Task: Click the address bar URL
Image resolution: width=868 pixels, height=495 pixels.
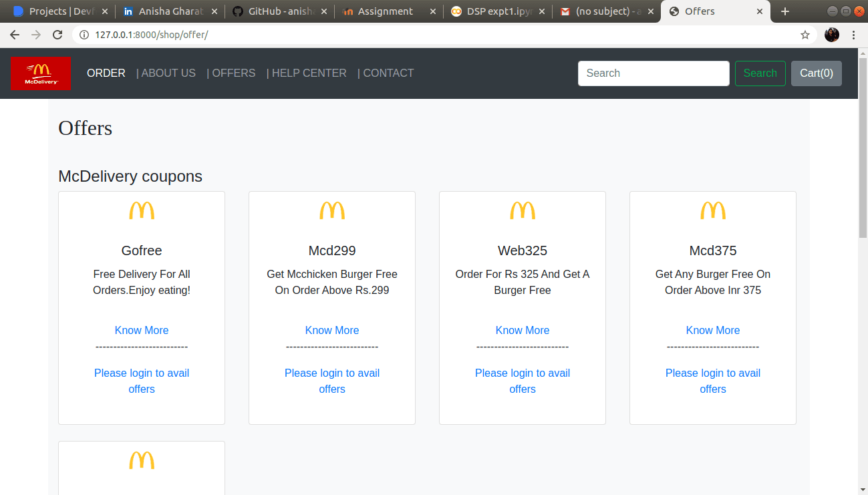Action: coord(152,35)
